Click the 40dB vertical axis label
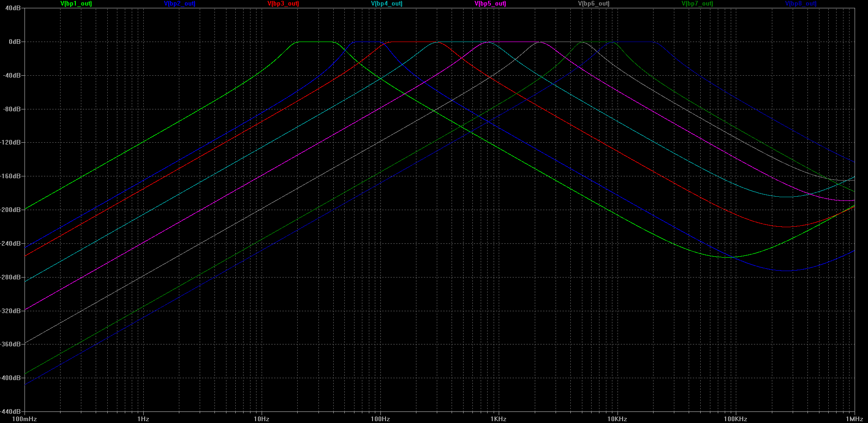 pyautogui.click(x=13, y=8)
